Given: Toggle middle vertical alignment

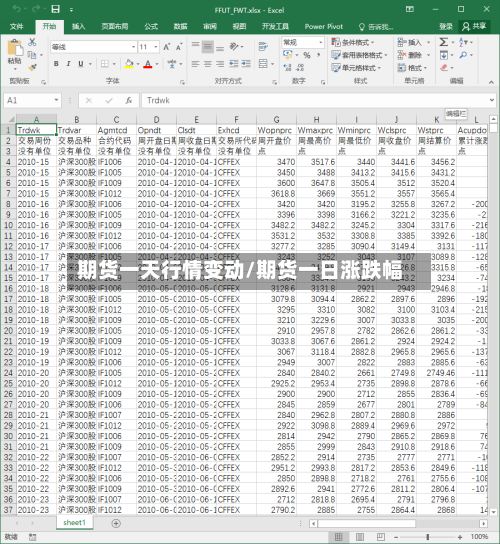Looking at the screenshot, I should coord(207,46).
